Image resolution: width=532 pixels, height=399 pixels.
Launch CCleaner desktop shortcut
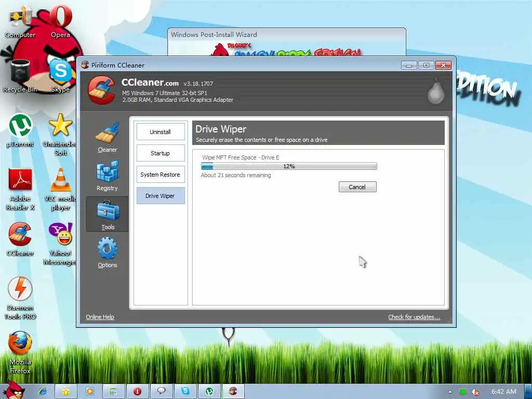(20, 240)
